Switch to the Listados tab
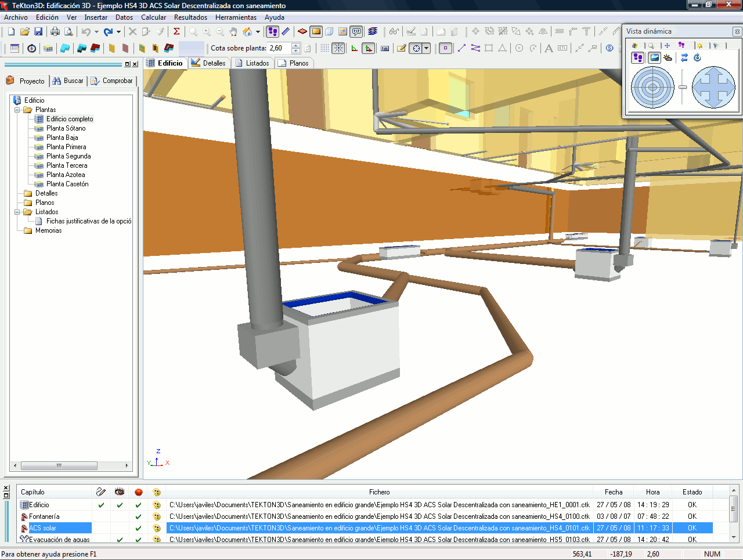This screenshot has height=560, width=743. pos(252,63)
